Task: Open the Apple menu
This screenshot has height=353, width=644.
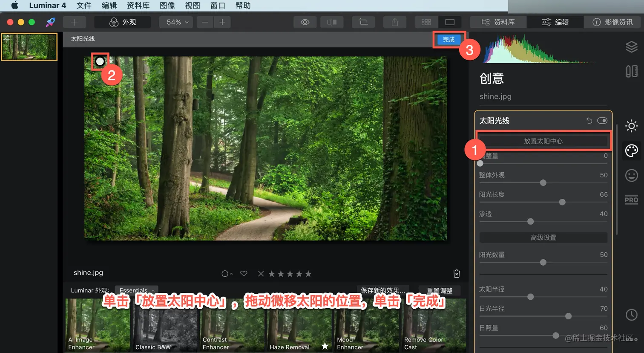Action: click(x=14, y=6)
